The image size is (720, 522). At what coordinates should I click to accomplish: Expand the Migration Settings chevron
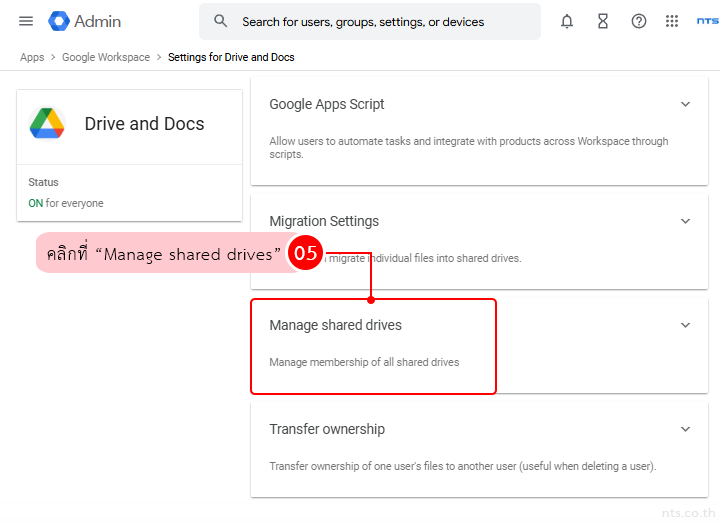[685, 221]
